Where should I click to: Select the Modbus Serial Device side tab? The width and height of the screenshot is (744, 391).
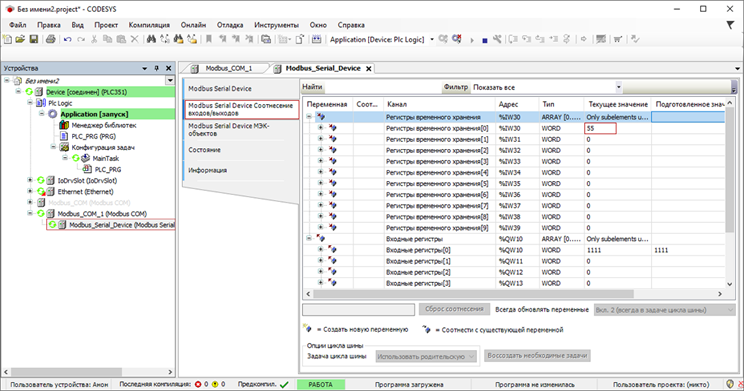pyautogui.click(x=241, y=89)
